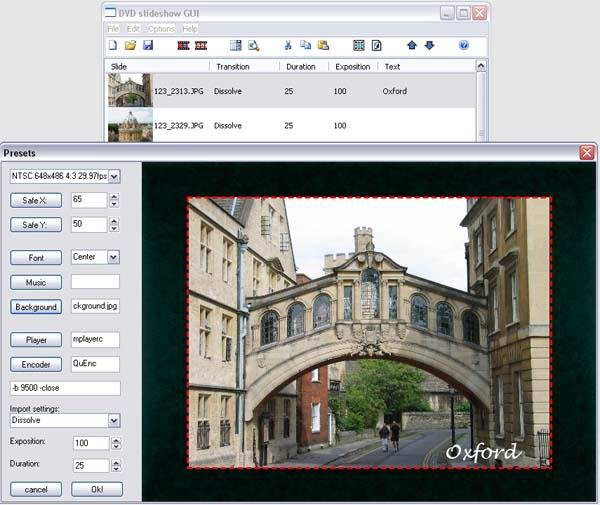Expand the Center text alignment dropdown

click(x=113, y=257)
